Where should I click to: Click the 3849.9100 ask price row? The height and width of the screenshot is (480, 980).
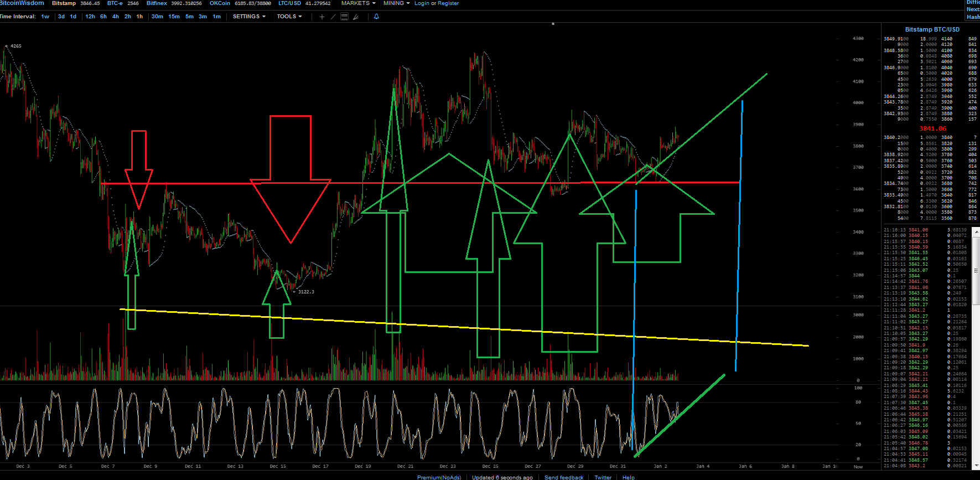(x=930, y=39)
